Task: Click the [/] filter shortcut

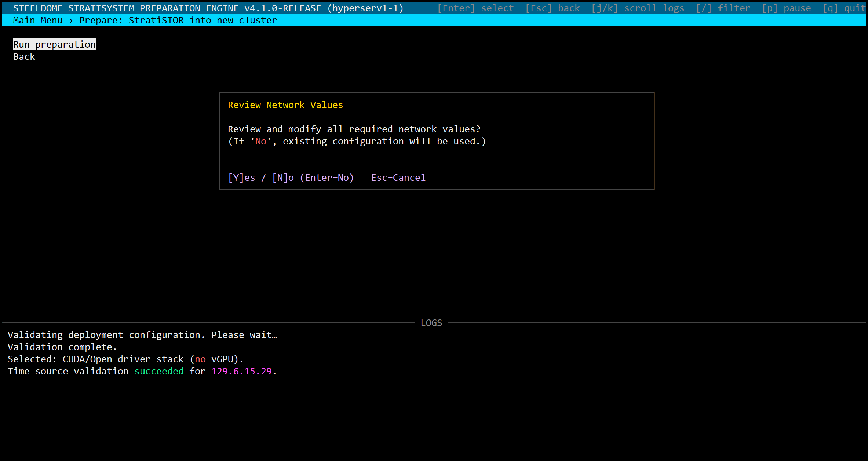Action: point(723,8)
